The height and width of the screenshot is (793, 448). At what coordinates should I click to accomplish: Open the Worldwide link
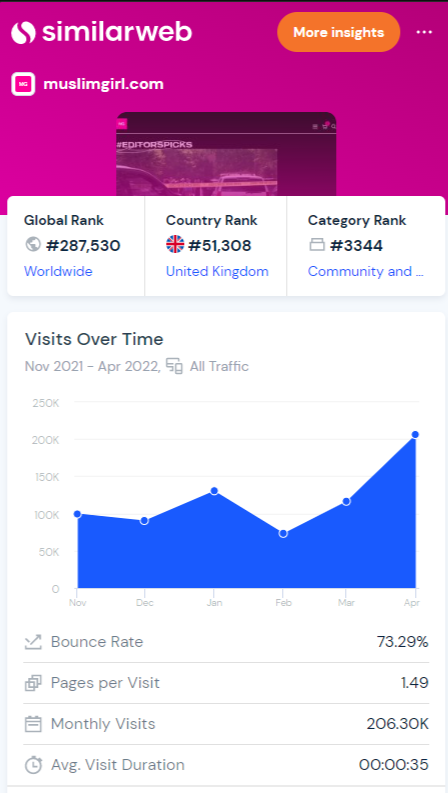pos(58,272)
